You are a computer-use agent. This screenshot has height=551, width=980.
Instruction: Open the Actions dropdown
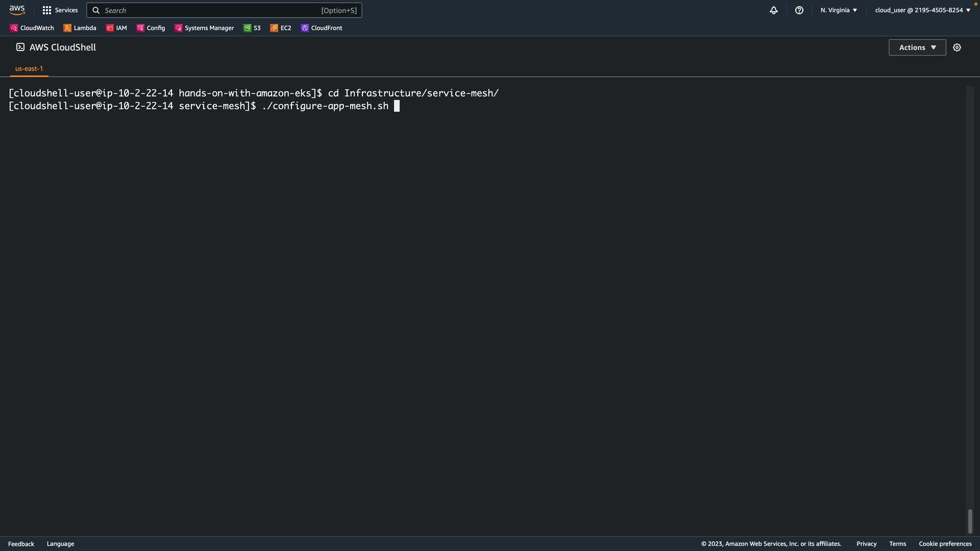click(x=917, y=47)
